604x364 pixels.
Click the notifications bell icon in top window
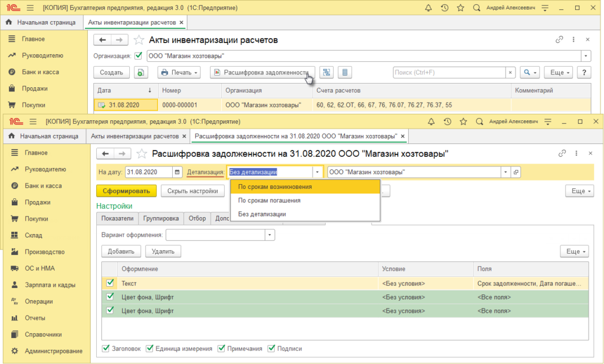pyautogui.click(x=428, y=8)
